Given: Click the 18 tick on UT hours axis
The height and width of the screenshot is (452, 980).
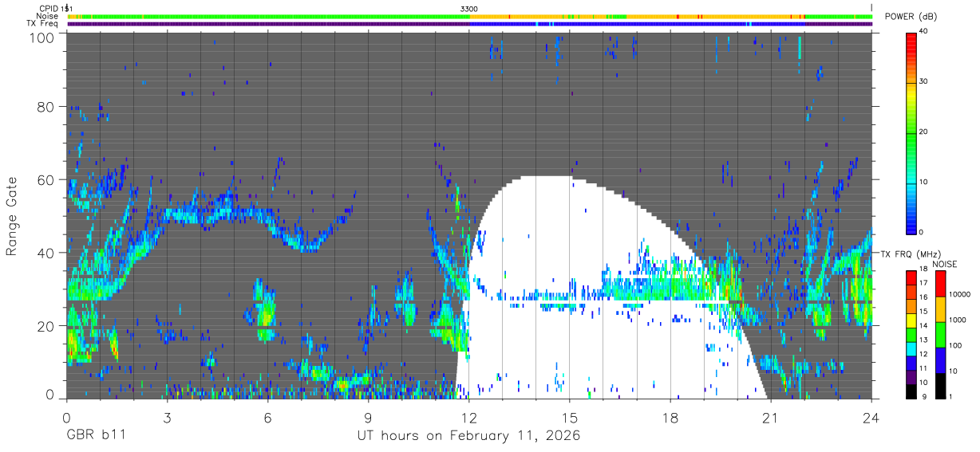Looking at the screenshot, I should 670,418.
